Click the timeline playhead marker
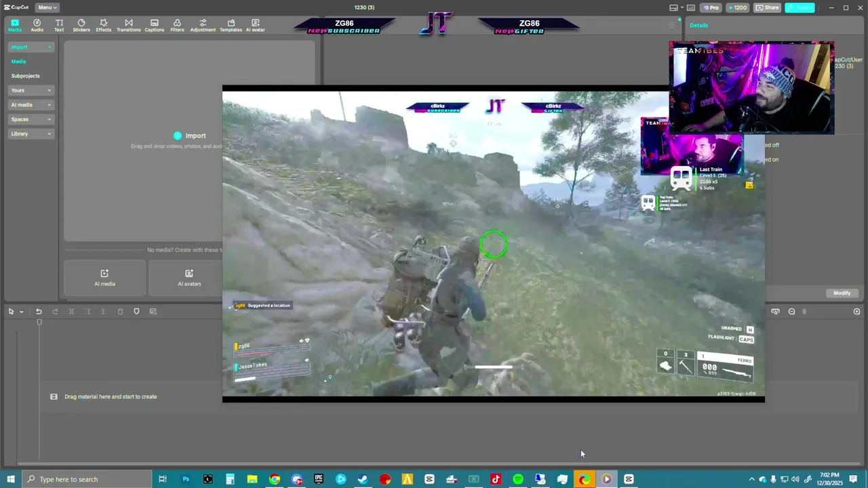Image resolution: width=868 pixels, height=488 pixels. (x=39, y=322)
